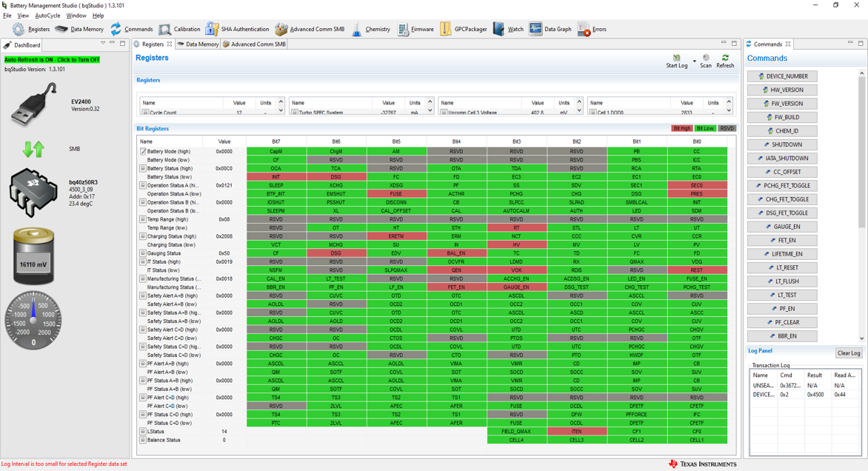Select the GAUGE_EN bit cell
This screenshot has height=471, width=868.
tap(516, 287)
